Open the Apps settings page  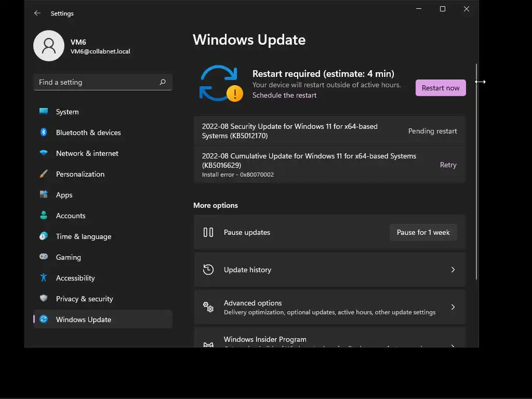103,195
